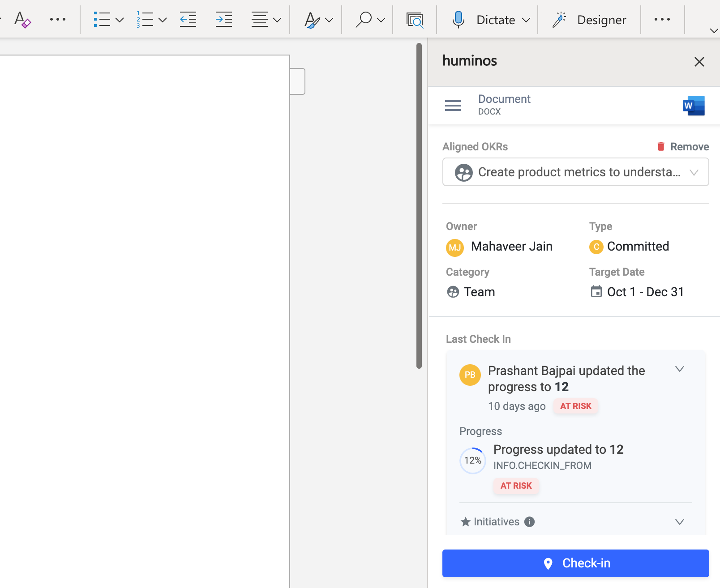Increase the paragraph indent
The image size is (720, 588).
pyautogui.click(x=224, y=20)
